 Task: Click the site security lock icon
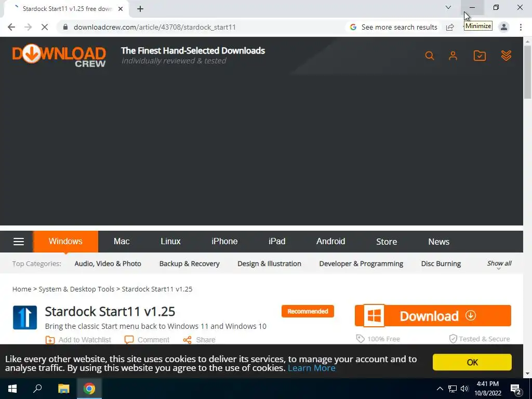click(65, 27)
